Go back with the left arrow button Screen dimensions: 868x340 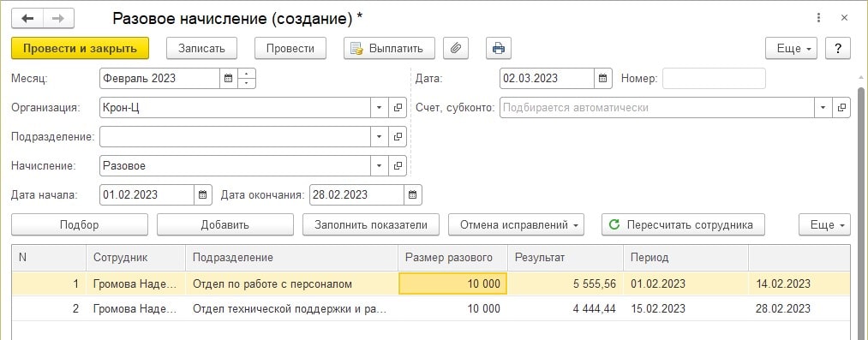pyautogui.click(x=27, y=18)
